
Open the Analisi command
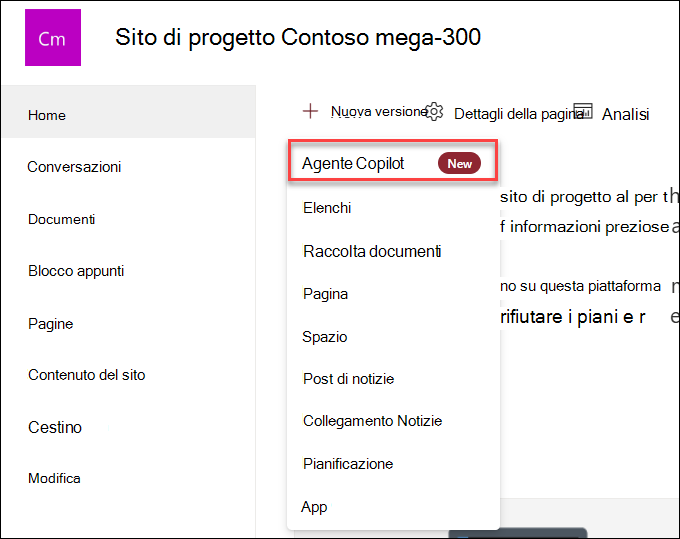625,114
